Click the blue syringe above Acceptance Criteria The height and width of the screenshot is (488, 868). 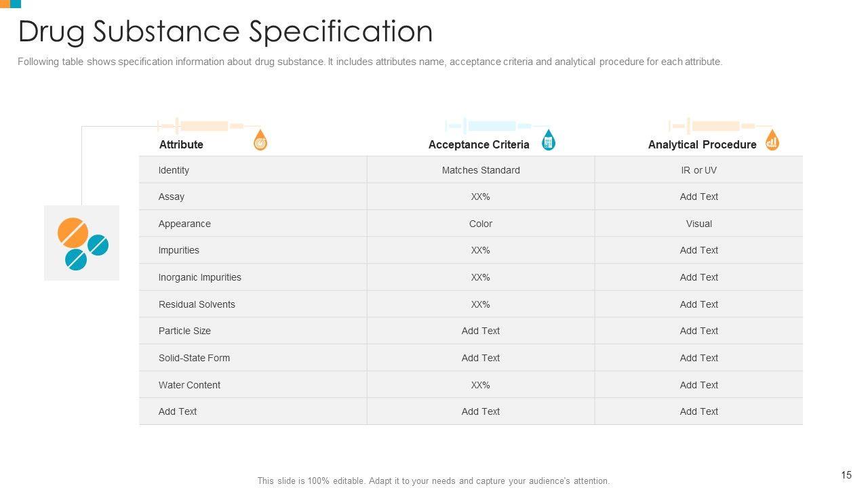pyautogui.click(x=490, y=126)
